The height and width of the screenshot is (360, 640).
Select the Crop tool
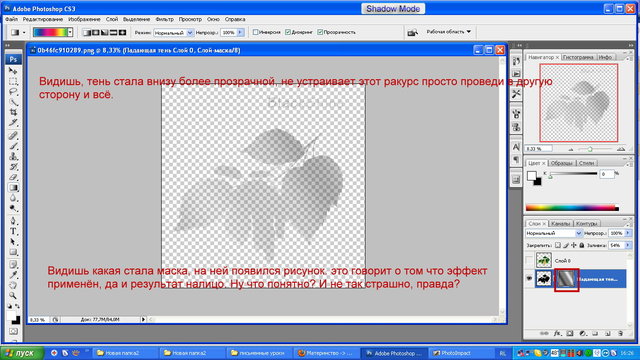pyautogui.click(x=13, y=112)
